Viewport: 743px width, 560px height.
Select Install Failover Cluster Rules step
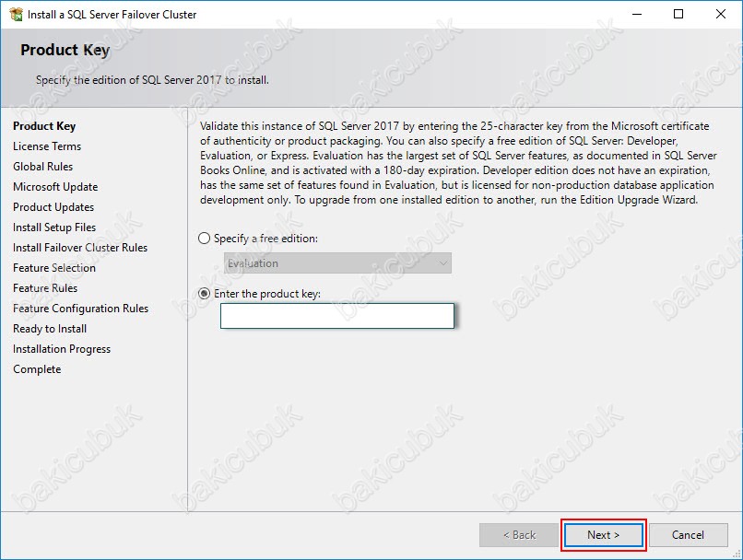point(80,248)
